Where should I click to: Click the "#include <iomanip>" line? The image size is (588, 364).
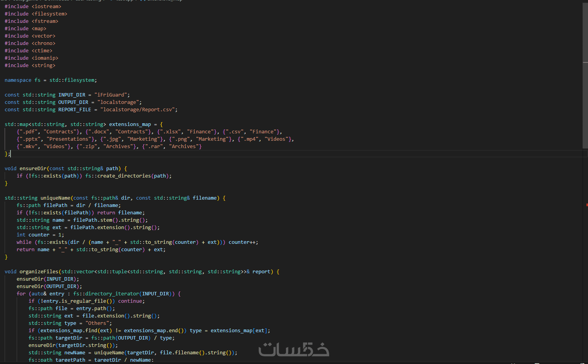coord(31,58)
